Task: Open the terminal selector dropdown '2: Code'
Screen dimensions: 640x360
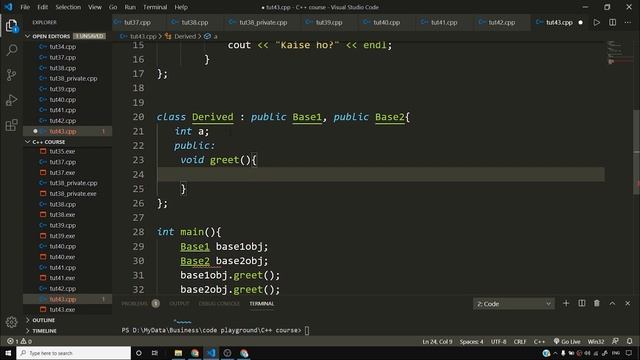Action: 513,304
